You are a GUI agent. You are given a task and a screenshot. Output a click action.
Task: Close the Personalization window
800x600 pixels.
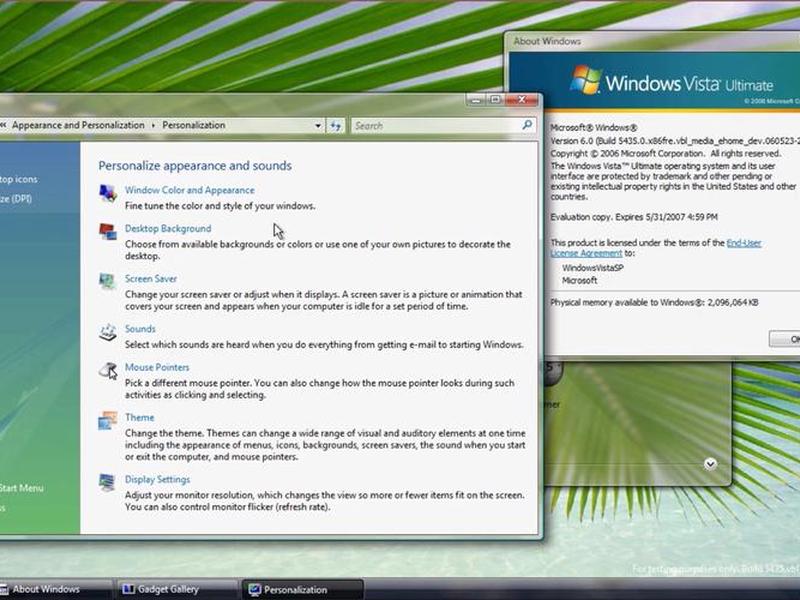521,99
